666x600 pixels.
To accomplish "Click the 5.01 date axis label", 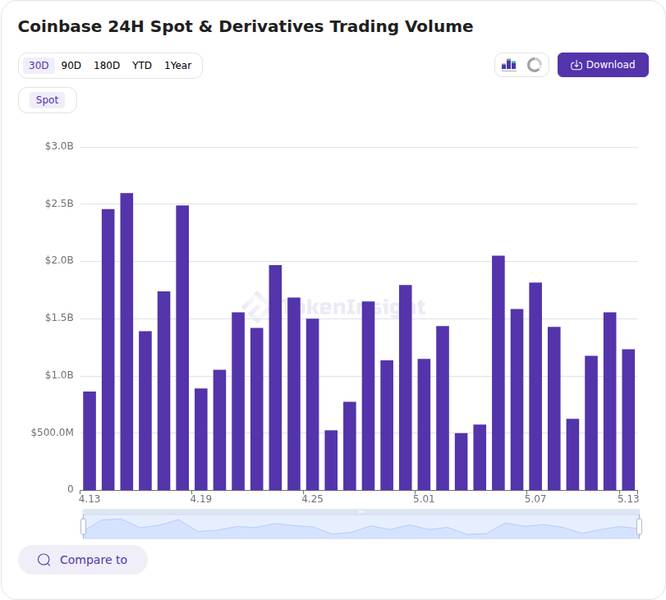I will [424, 499].
